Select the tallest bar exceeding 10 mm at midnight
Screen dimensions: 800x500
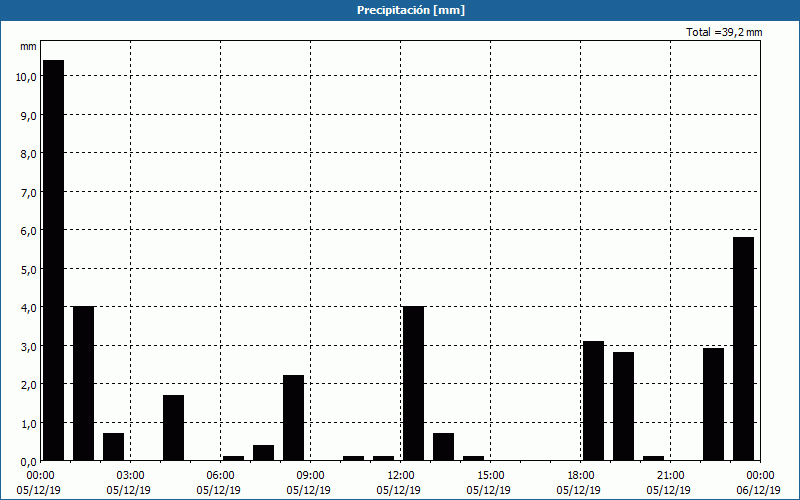[x=54, y=260]
